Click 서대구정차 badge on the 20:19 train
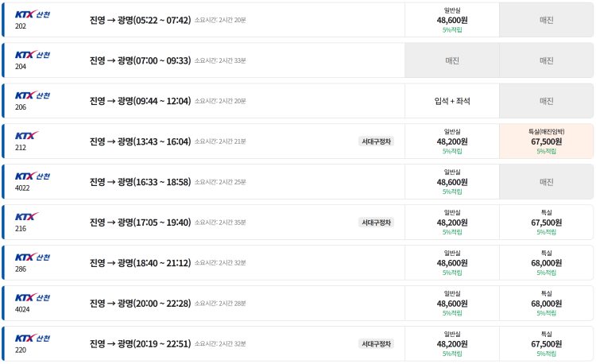596x364 pixels. (377, 343)
